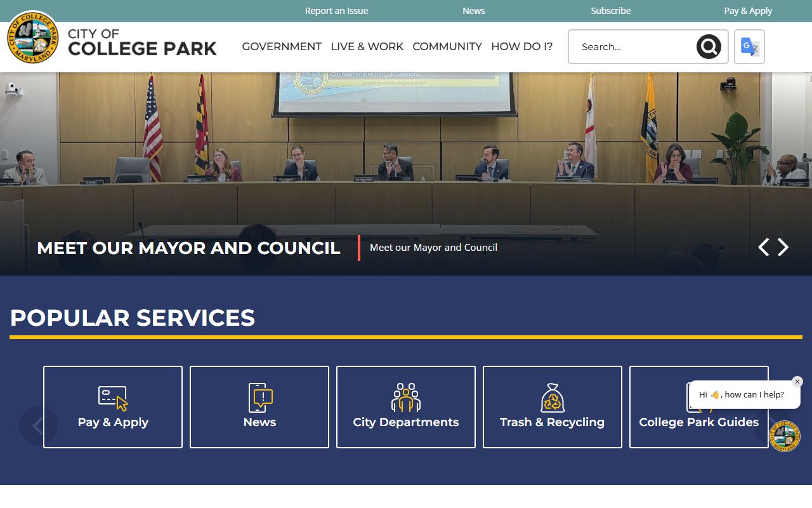
Task: Click Subscribe in top bar
Action: pos(611,11)
